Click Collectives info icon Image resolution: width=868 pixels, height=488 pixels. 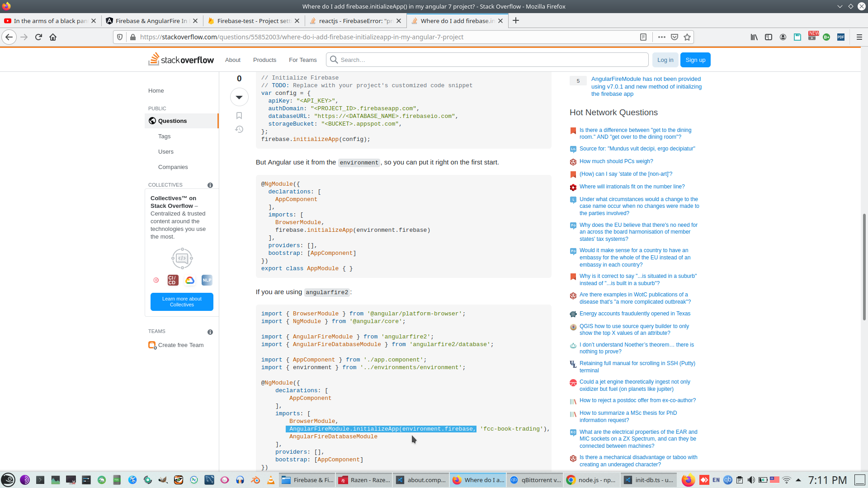(210, 185)
